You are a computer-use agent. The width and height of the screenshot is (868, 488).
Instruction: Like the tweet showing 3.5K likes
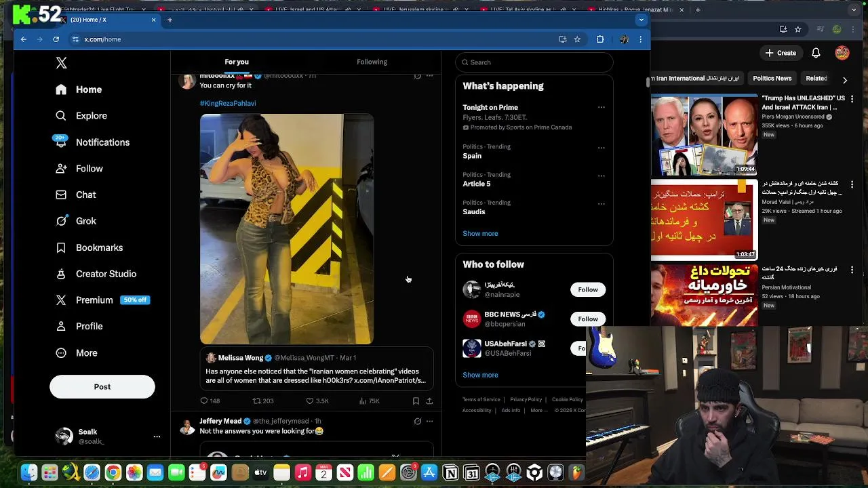(x=317, y=401)
